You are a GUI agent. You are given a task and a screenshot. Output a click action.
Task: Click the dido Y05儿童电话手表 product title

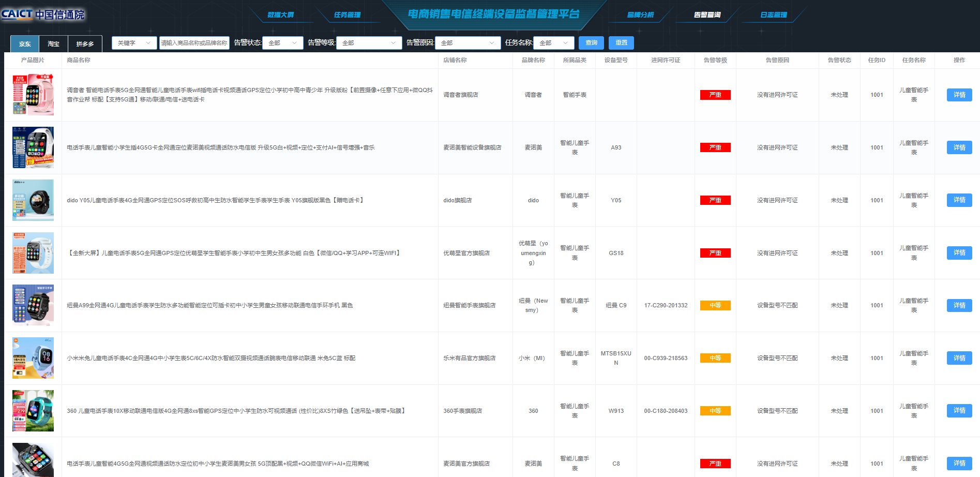point(216,200)
